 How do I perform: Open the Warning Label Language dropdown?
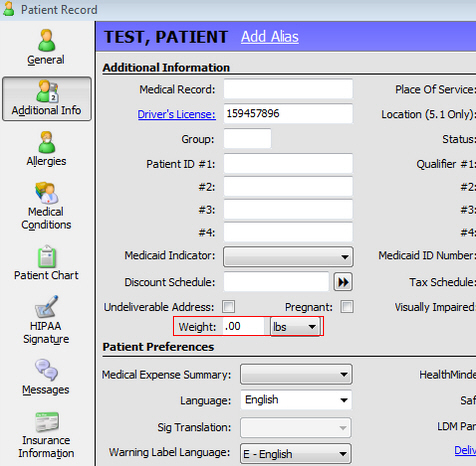point(296,454)
